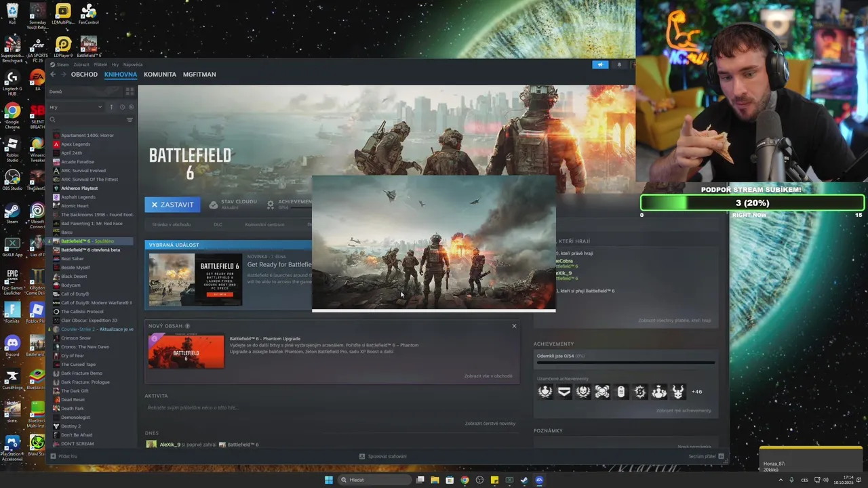Select Battlefield 6 otevřená beta entry

(x=90, y=250)
